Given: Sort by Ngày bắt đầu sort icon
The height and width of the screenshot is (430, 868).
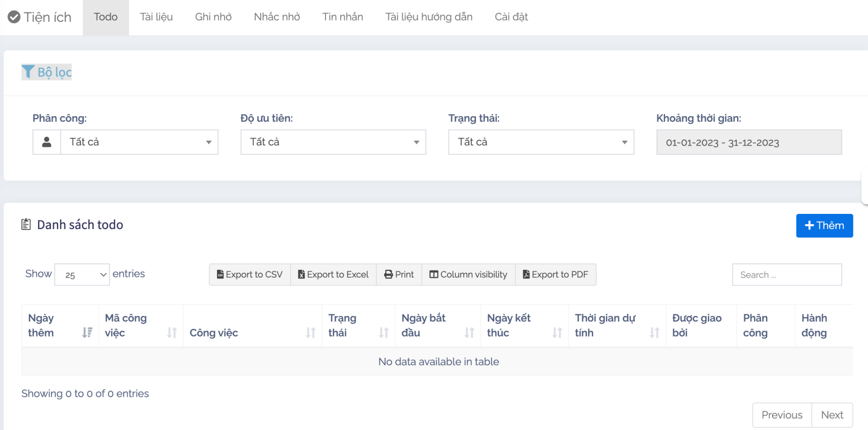Looking at the screenshot, I should coord(469,332).
